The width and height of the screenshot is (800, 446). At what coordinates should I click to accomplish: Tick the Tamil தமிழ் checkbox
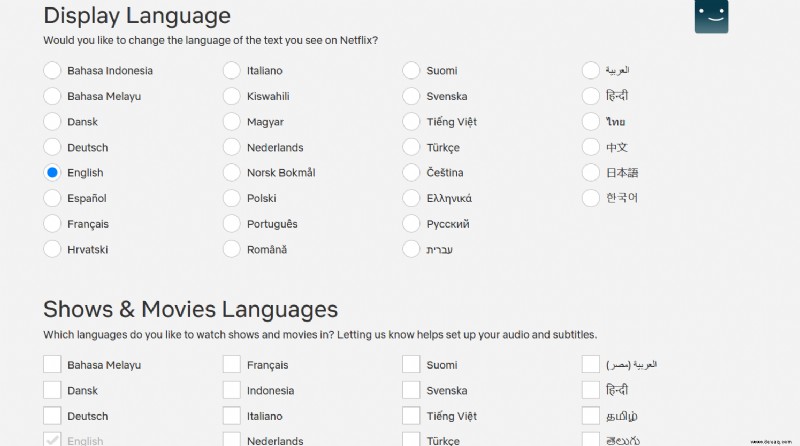(x=591, y=415)
